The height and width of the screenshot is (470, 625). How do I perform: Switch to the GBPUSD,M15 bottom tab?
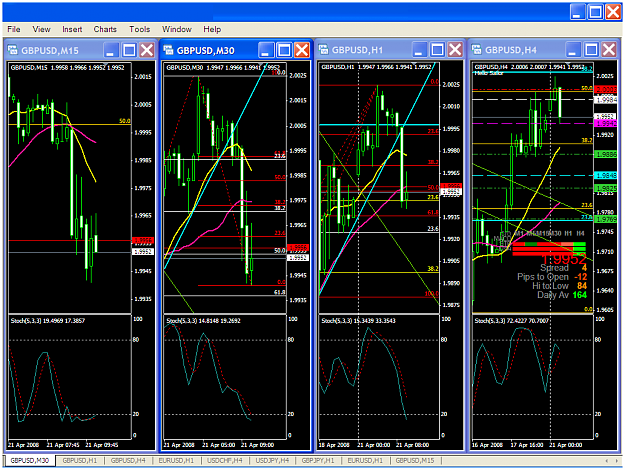pyautogui.click(x=415, y=460)
